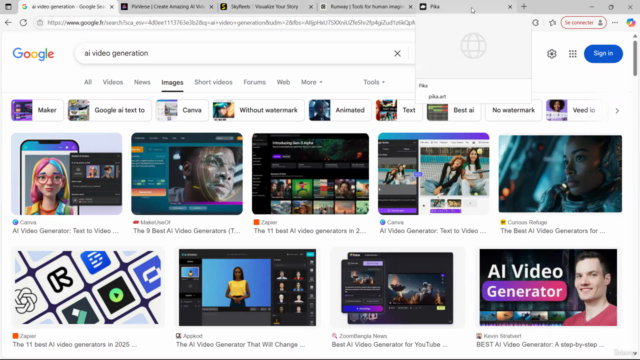The width and height of the screenshot is (640, 360).
Task: Open the Zapier app icons grid thumbnail
Action: click(x=88, y=287)
